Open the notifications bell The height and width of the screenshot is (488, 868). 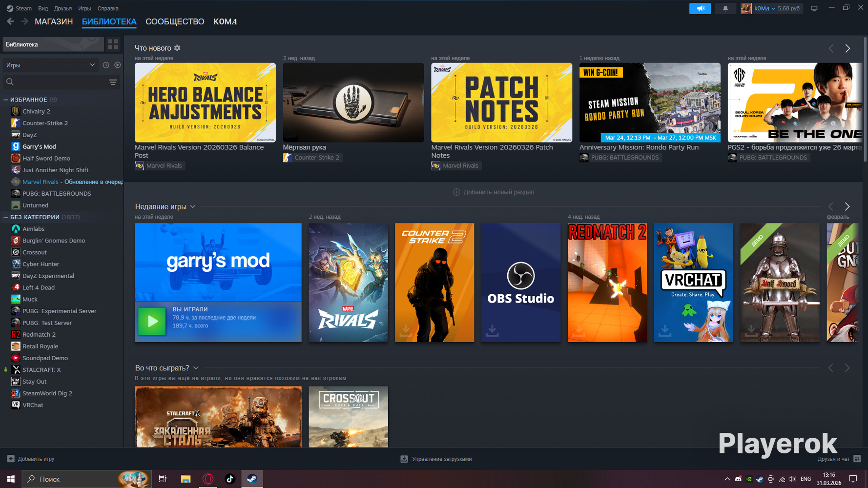coord(725,8)
